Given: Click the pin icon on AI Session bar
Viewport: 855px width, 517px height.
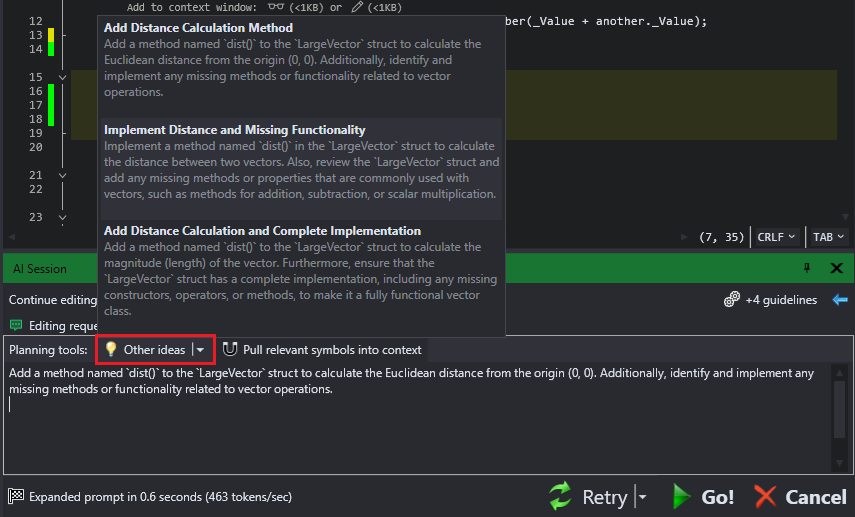Looking at the screenshot, I should [x=806, y=268].
